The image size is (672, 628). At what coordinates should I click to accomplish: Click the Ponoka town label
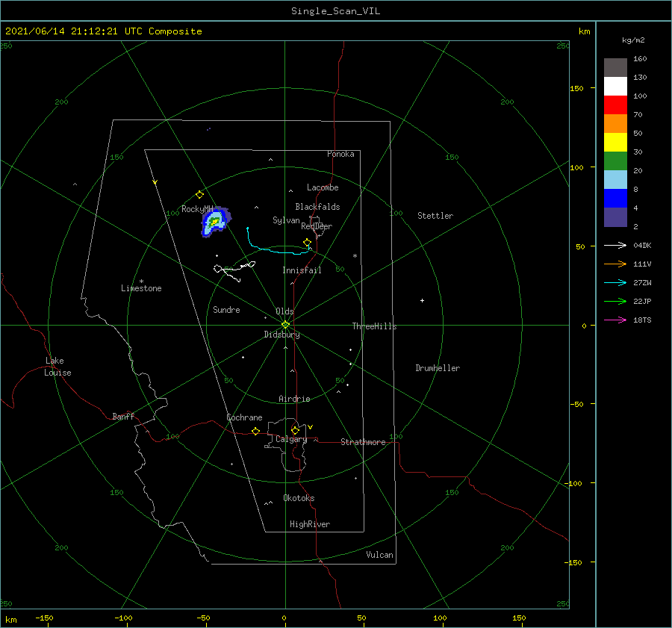[x=340, y=154]
